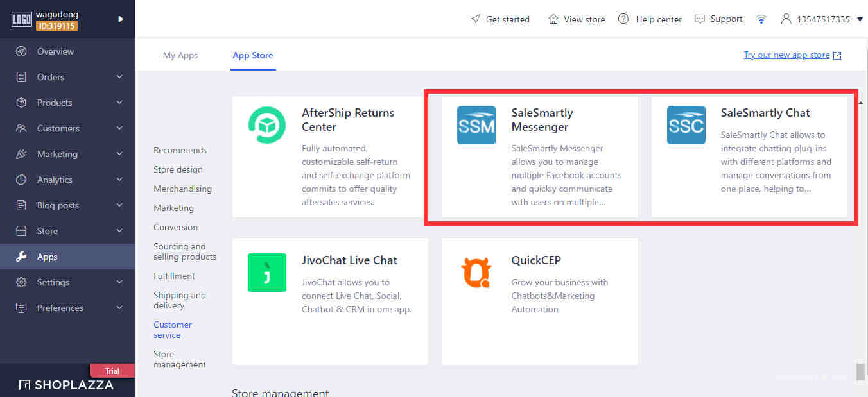Select Shipping and delivery category
The width and height of the screenshot is (868, 397).
click(x=180, y=300)
